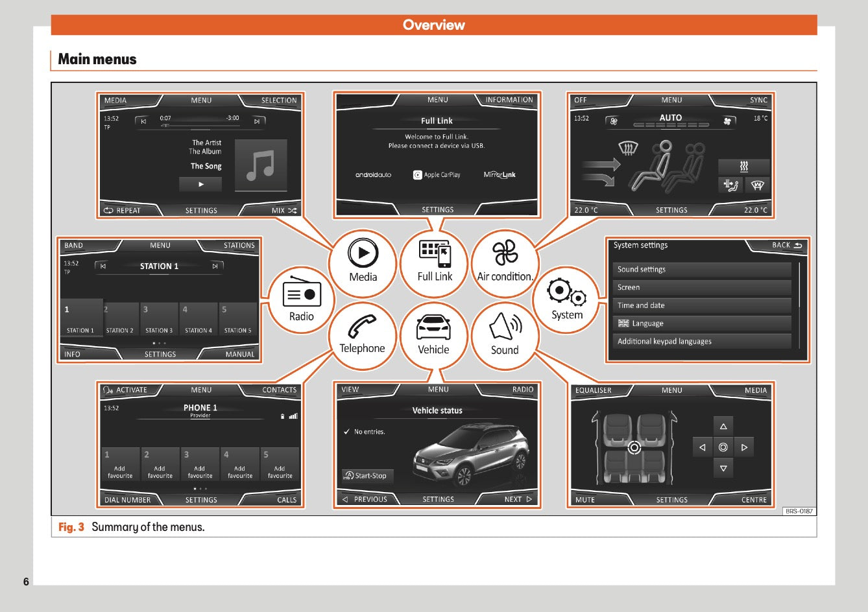Viewport: 868px width, 612px height.
Task: Toggle MIX shuffle in media screen
Action: click(283, 210)
